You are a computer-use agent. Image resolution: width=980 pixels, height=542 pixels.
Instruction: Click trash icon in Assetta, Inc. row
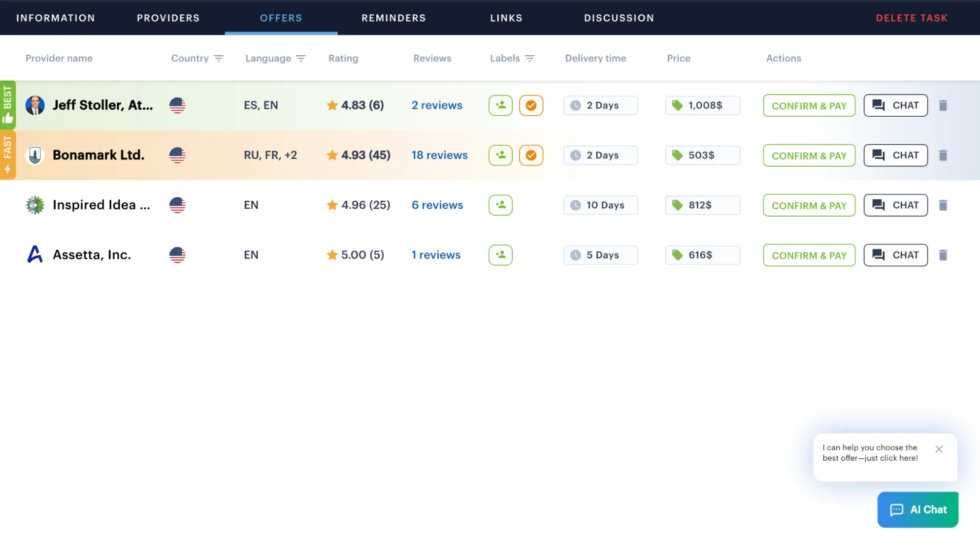point(943,255)
